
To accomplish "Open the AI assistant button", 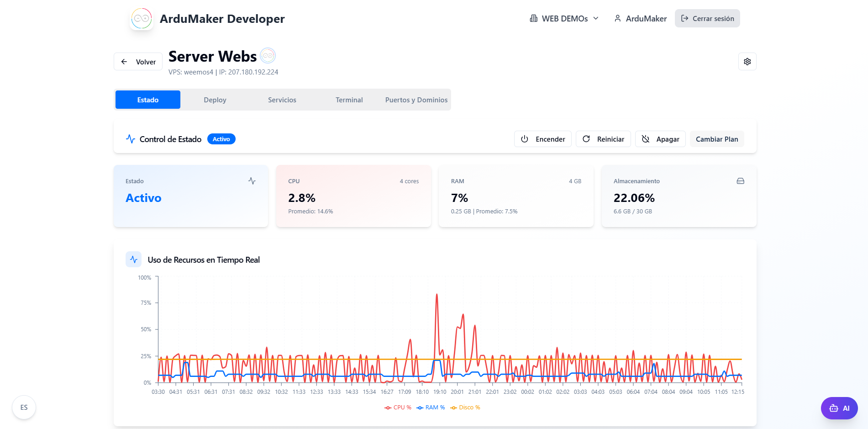I will [839, 408].
